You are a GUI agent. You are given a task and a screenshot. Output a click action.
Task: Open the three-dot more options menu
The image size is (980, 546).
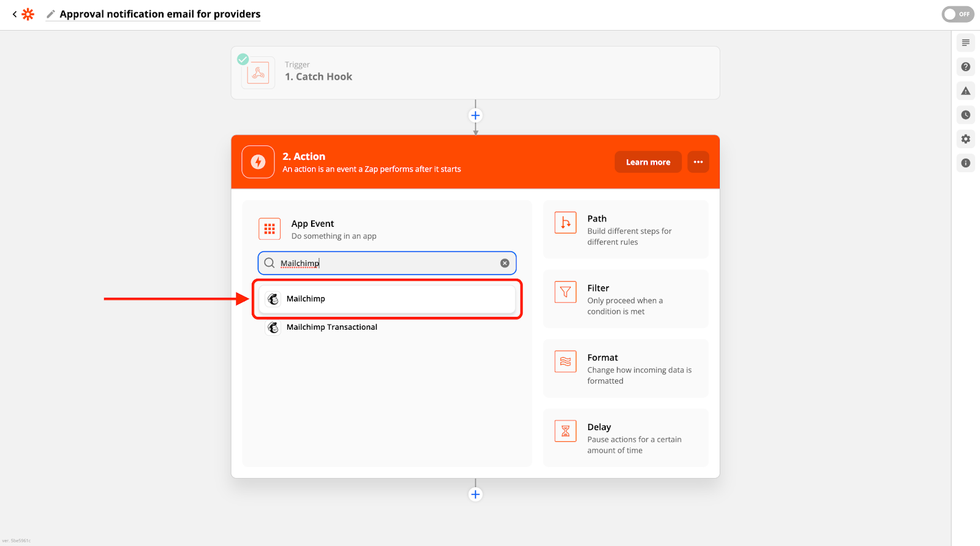click(698, 162)
